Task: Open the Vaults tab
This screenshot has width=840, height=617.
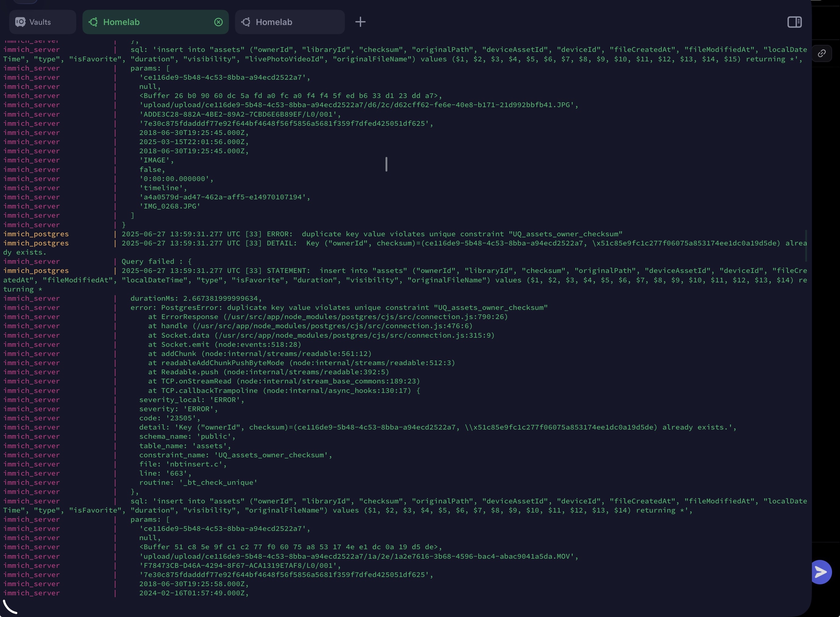Action: click(42, 22)
